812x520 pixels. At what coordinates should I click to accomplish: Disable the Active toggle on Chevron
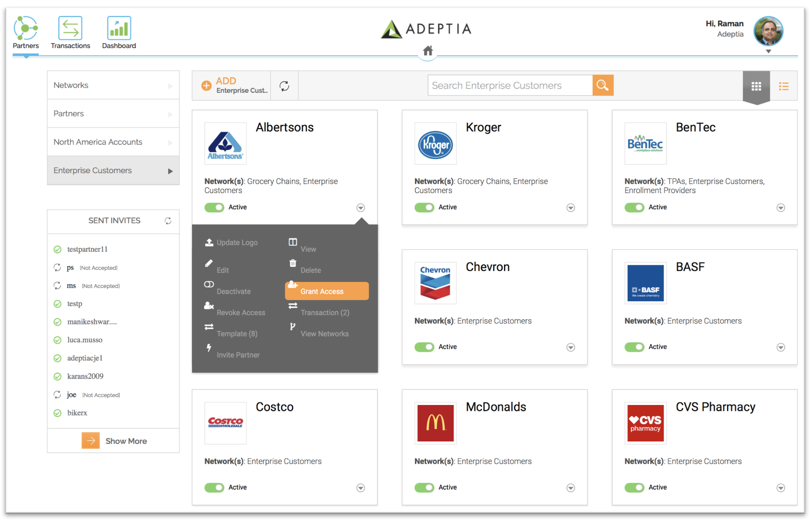coord(424,347)
